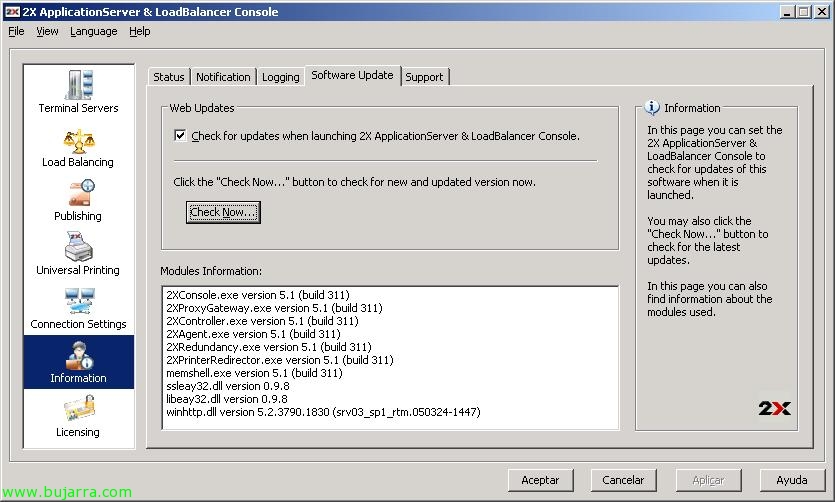The height and width of the screenshot is (502, 835).
Task: Maximize the console window
Action: (x=804, y=12)
